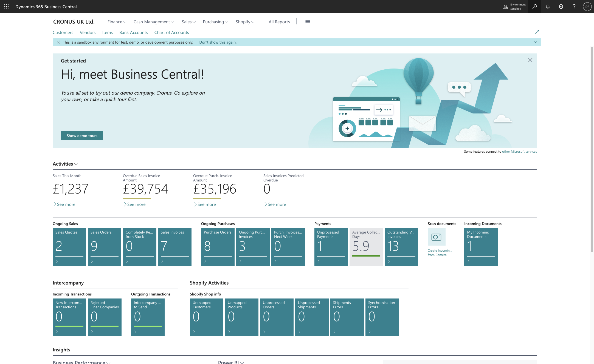
Task: Open the settings gear icon
Action: [561, 7]
